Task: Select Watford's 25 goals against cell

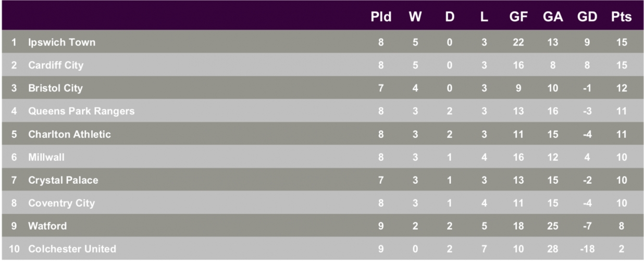Action: tap(553, 226)
